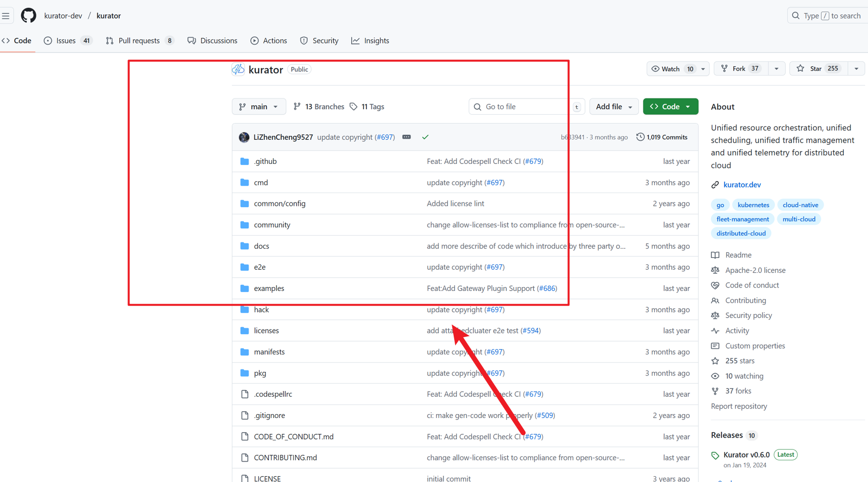This screenshot has height=482, width=868.
Task: Click the cmd folder icon
Action: (244, 183)
